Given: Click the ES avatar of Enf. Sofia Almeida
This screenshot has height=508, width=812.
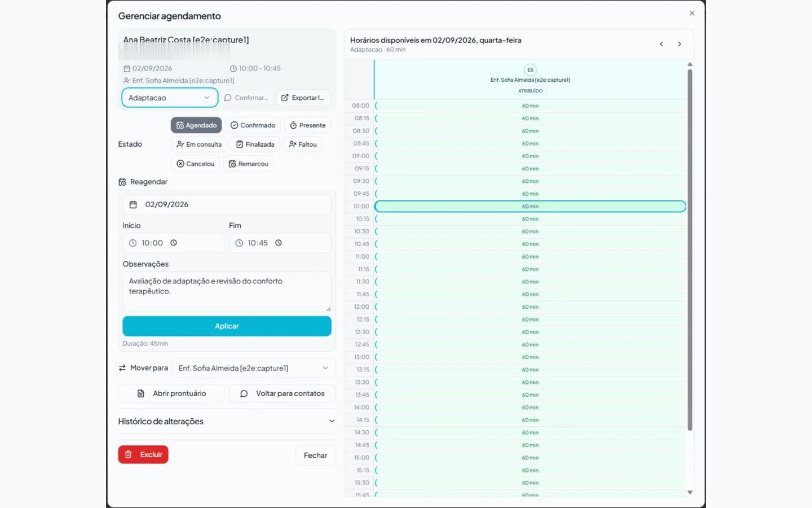Looking at the screenshot, I should [530, 70].
